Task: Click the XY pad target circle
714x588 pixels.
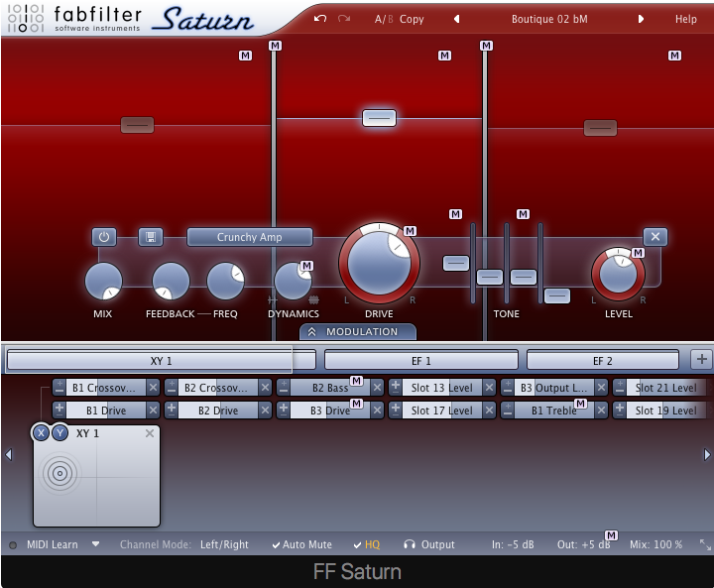Action: point(59,473)
